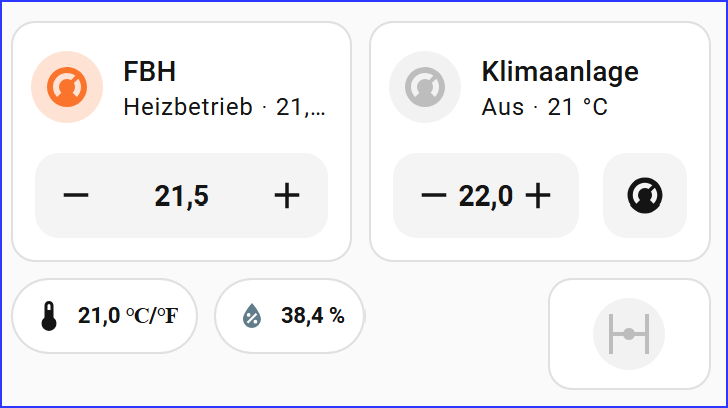This screenshot has width=728, height=408.
Task: Click the orange FBH thermostat icon
Action: click(67, 88)
